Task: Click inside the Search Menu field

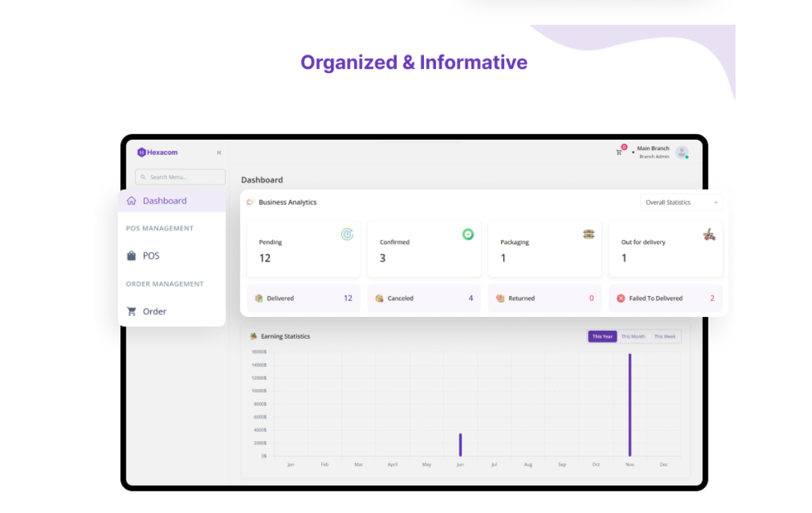Action: [x=179, y=177]
